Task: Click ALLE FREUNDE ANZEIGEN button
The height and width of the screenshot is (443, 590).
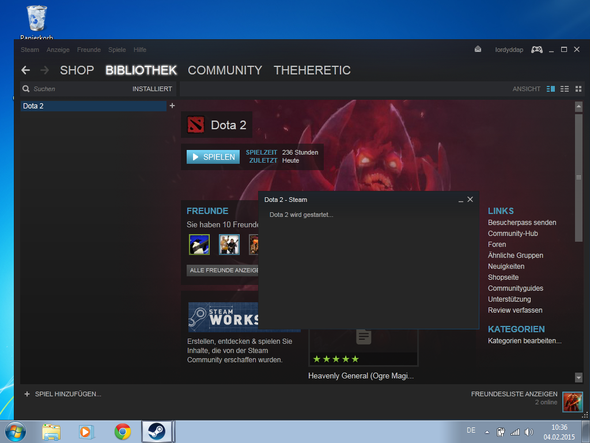Action: point(223,270)
